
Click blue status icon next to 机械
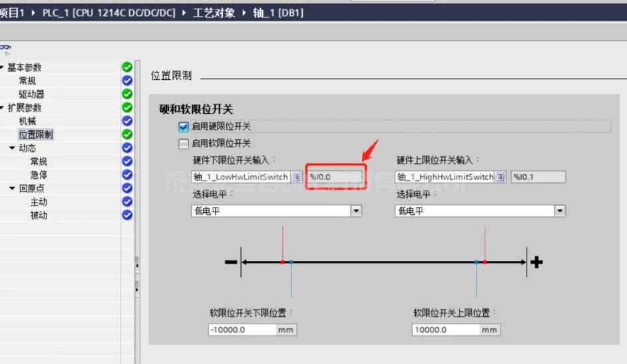[127, 121]
